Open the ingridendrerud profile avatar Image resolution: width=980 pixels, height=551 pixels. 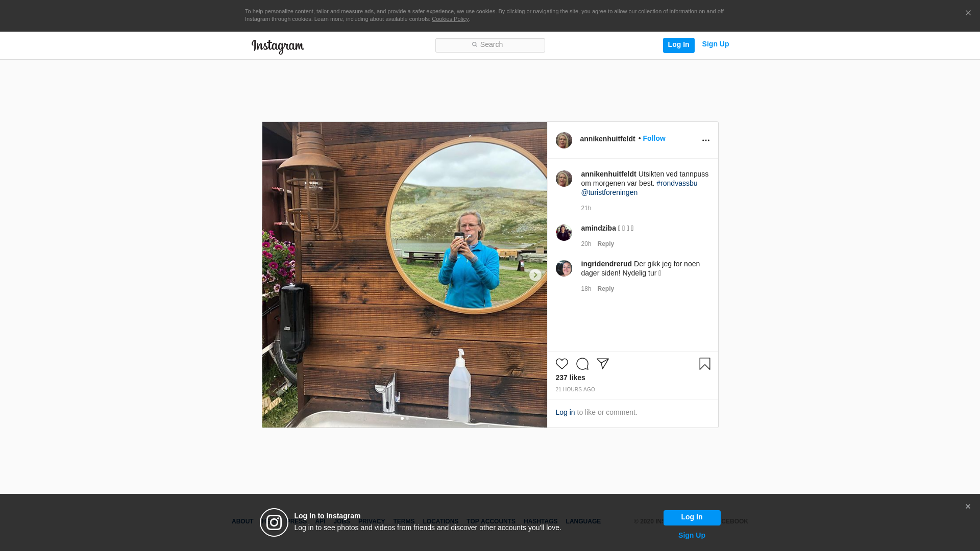click(x=563, y=268)
